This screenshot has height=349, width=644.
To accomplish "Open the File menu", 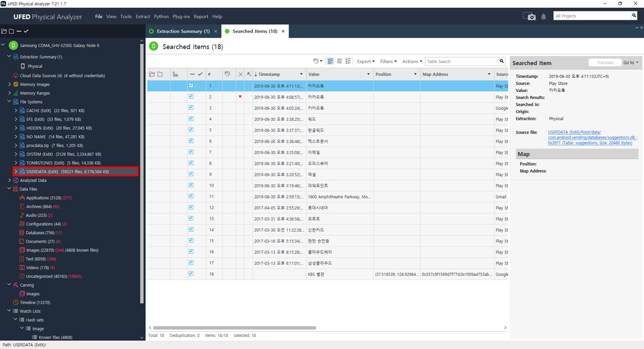I will [98, 16].
